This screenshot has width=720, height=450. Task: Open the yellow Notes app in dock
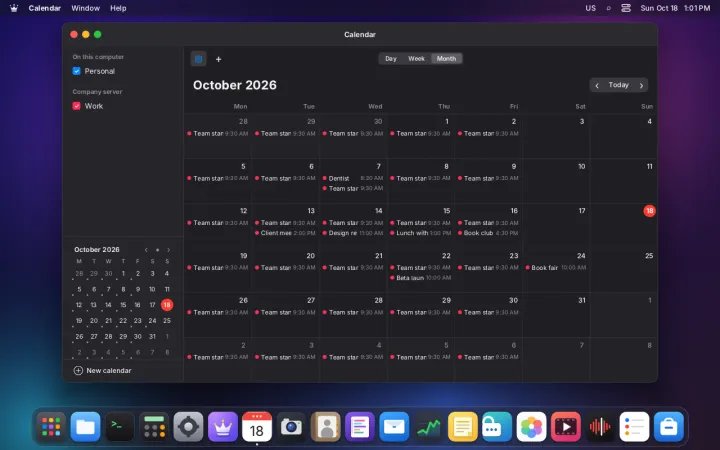pos(462,427)
